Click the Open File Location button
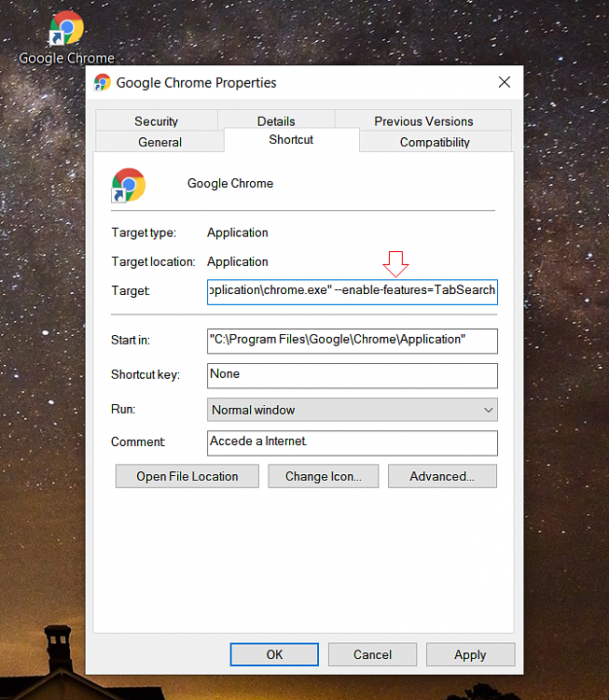Viewport: 609px width, 700px height. (187, 476)
